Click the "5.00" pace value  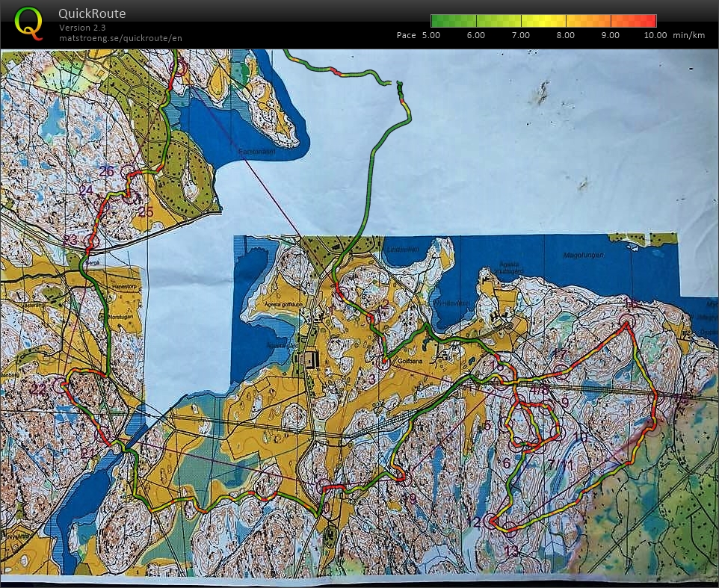pos(431,35)
